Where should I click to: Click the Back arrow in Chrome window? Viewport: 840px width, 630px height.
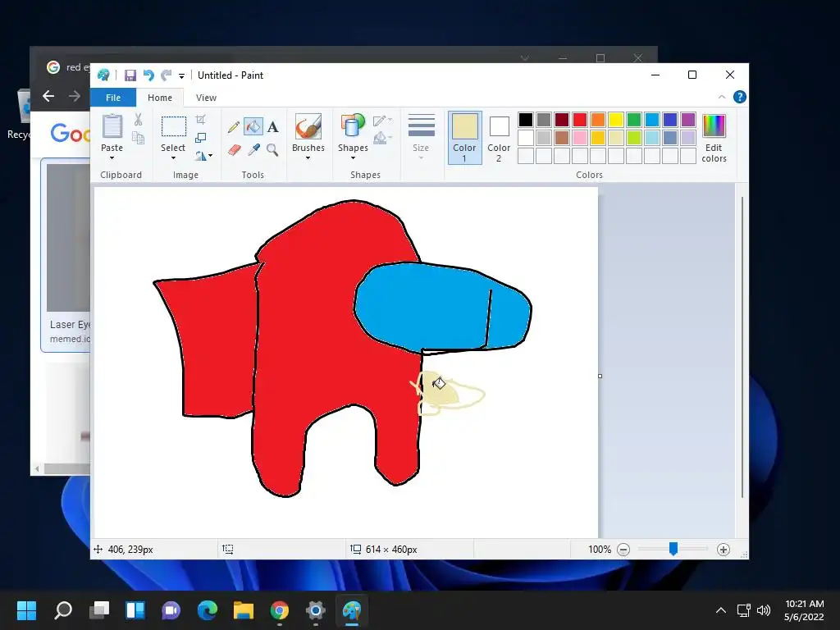48,96
